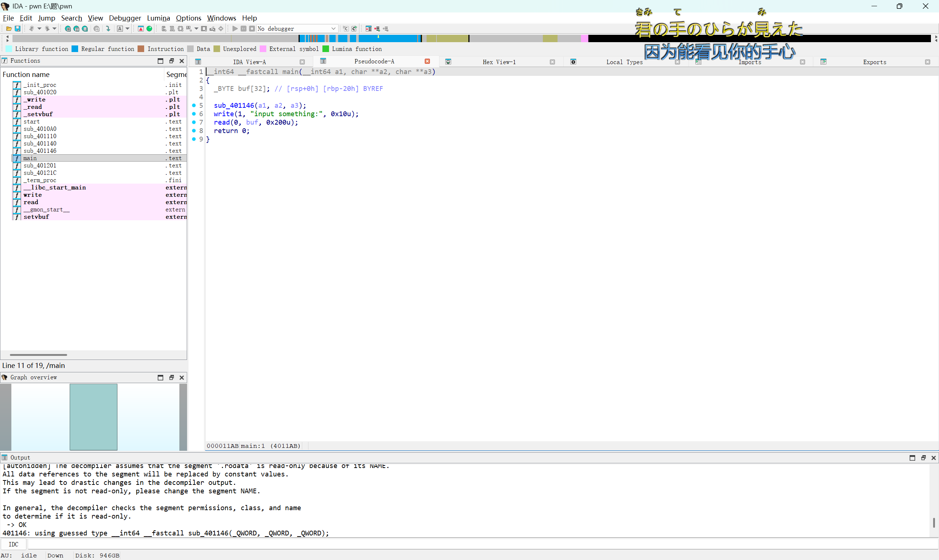
Task: Click the Jump to address arrow icon
Action: (x=108, y=29)
